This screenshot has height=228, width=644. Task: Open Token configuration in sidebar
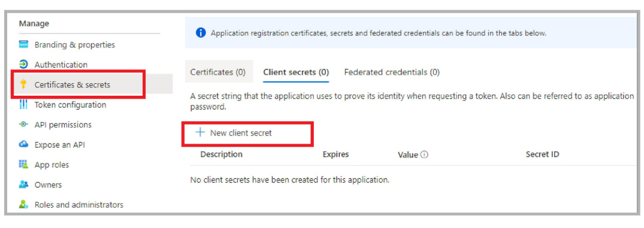coord(70,105)
